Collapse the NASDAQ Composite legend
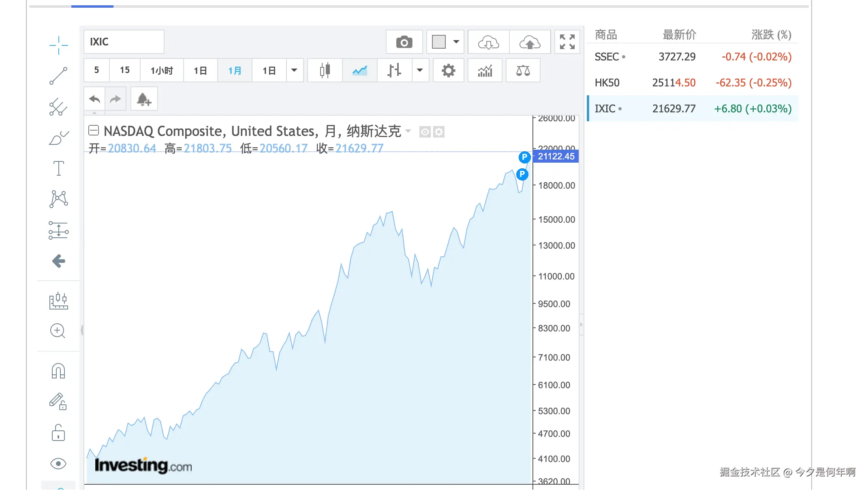The height and width of the screenshot is (490, 868). tap(94, 130)
